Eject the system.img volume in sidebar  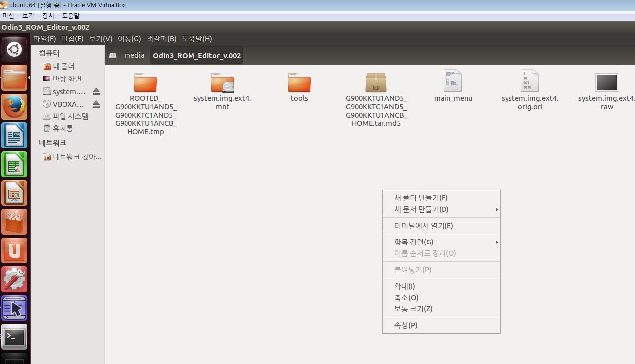pyautogui.click(x=96, y=92)
